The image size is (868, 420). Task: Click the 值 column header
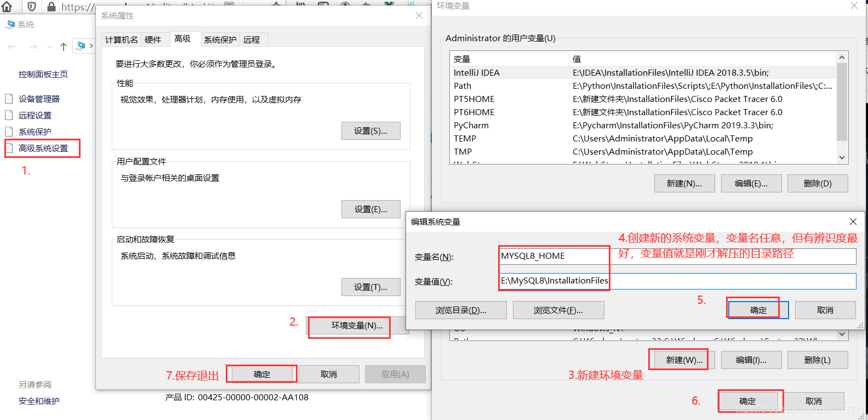pos(703,59)
